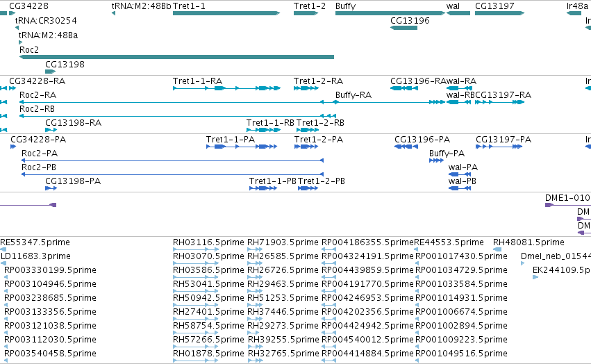591x364 pixels.
Task: Open the Roc2-PA protein label
Action: [40, 154]
